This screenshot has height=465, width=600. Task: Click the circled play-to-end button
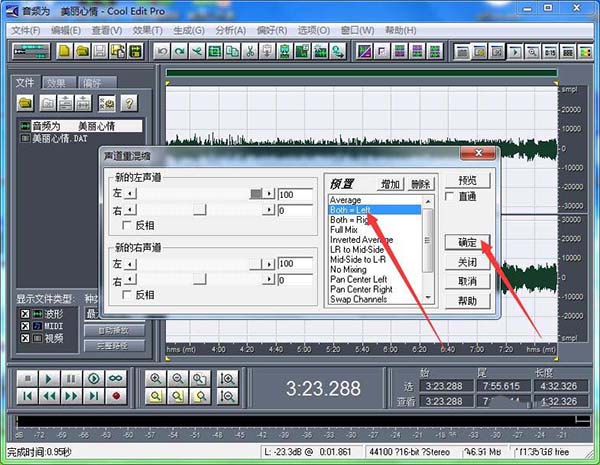[94, 379]
